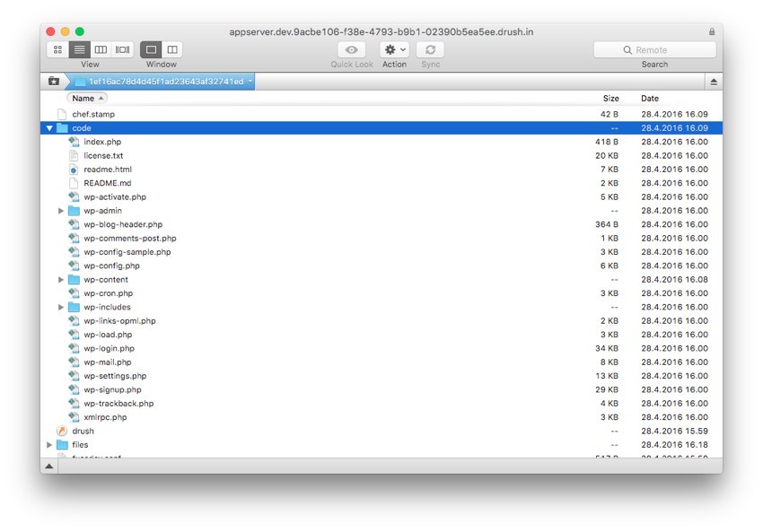763x532 pixels.
Task: Select the wp-activate.php file icon
Action: pos(74,197)
